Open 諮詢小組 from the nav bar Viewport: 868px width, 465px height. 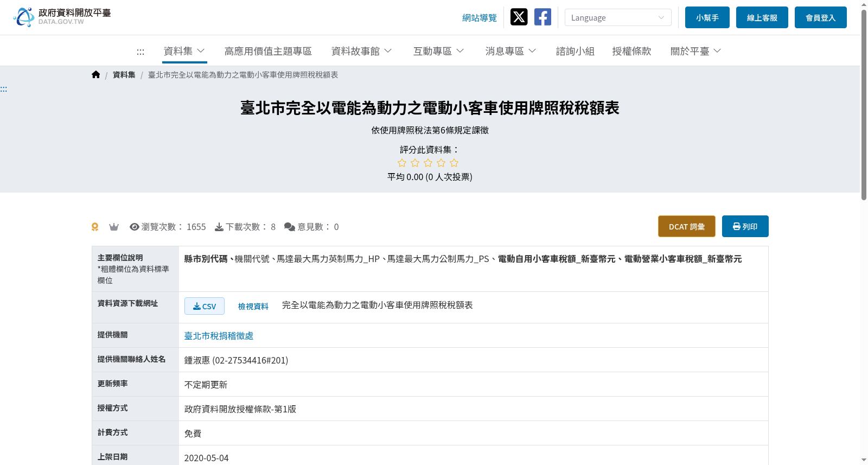575,51
